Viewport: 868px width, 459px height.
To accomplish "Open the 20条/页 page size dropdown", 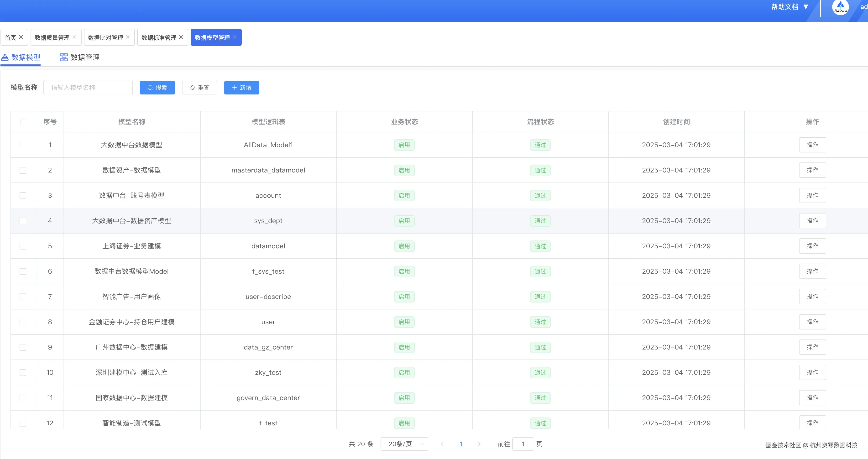I will pos(404,444).
